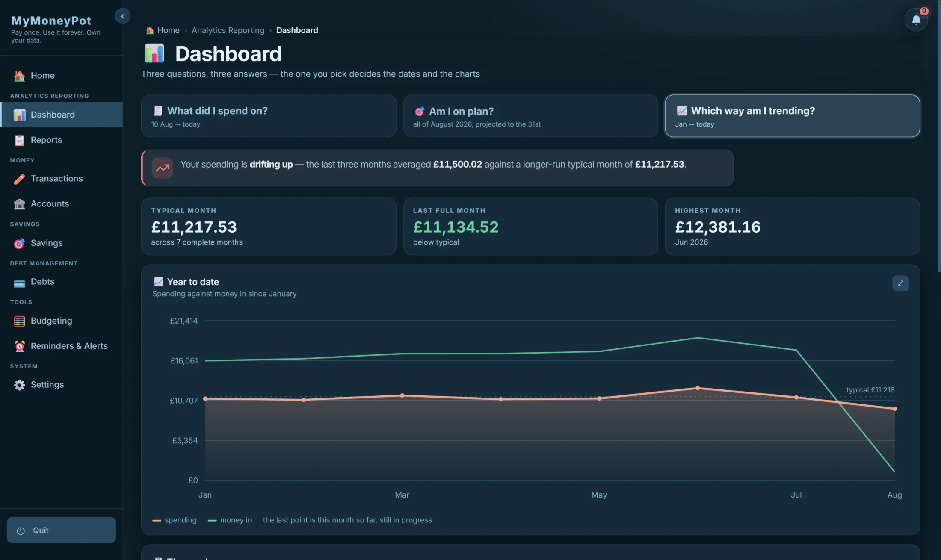Image resolution: width=941 pixels, height=560 pixels.
Task: Click the August spending data point
Action: (x=894, y=409)
